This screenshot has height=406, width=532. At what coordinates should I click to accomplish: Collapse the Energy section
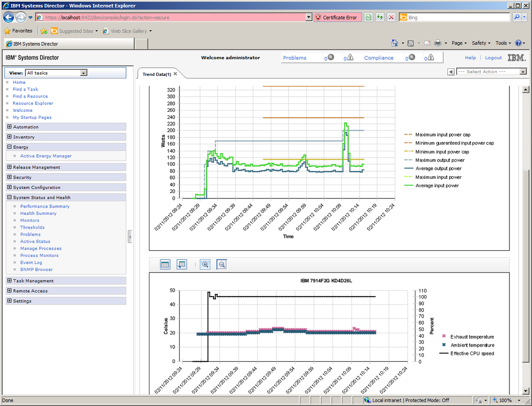tap(9, 147)
